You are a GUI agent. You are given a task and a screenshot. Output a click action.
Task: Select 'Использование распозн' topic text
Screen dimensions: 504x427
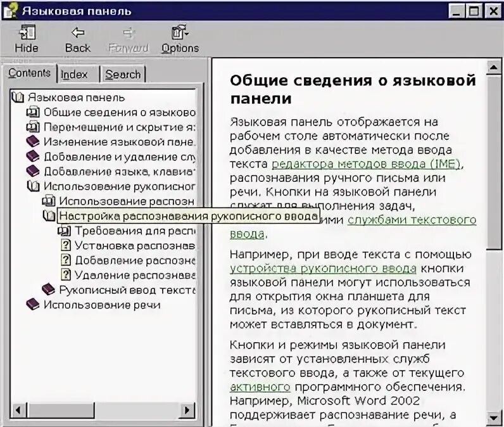tap(127, 201)
